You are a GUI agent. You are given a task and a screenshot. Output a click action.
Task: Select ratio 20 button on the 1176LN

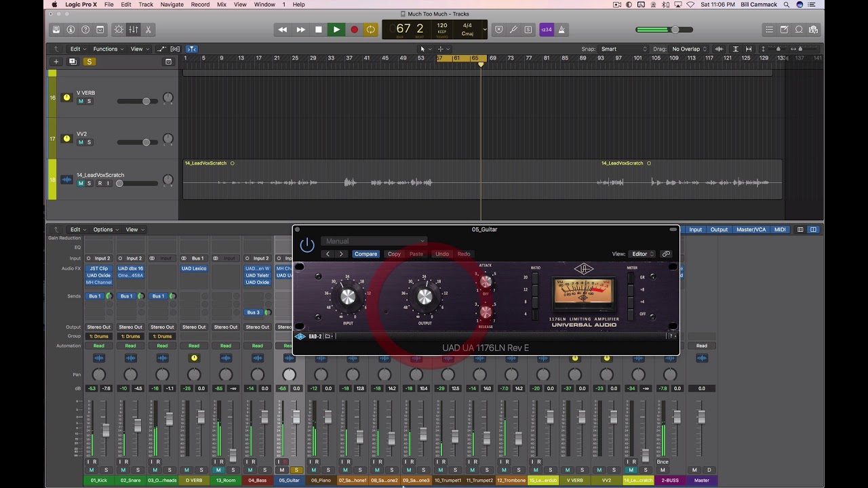pos(534,278)
